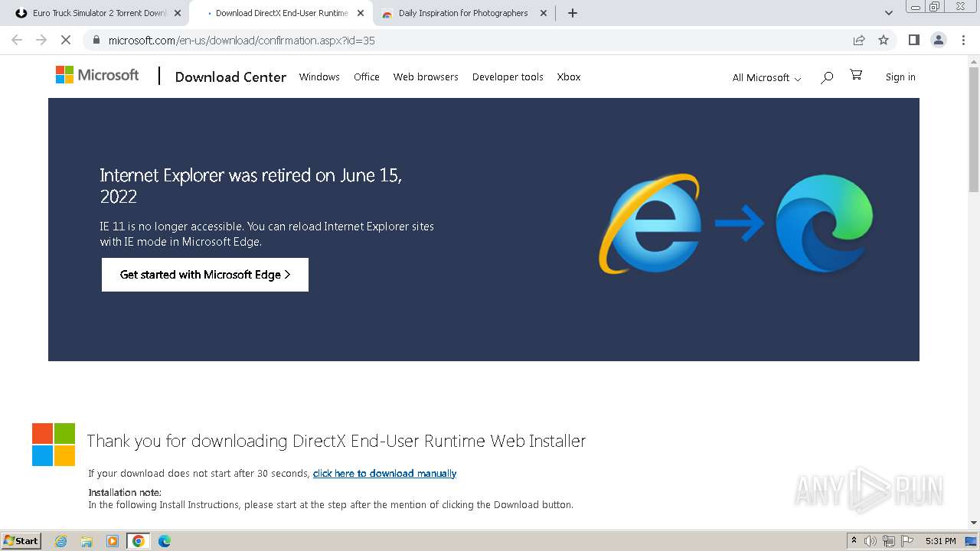The width and height of the screenshot is (980, 551).
Task: Open the shopping cart
Action: click(856, 75)
